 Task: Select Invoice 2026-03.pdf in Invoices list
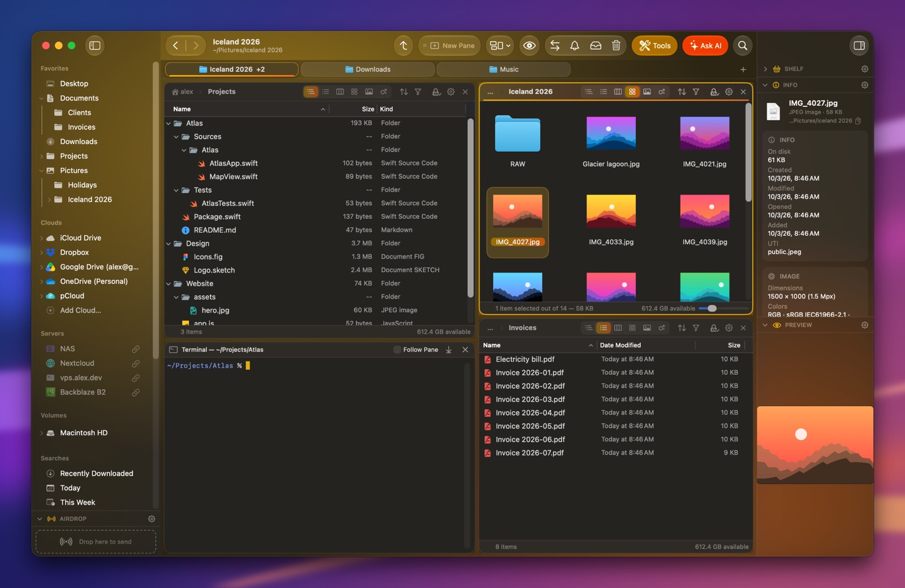click(611, 399)
